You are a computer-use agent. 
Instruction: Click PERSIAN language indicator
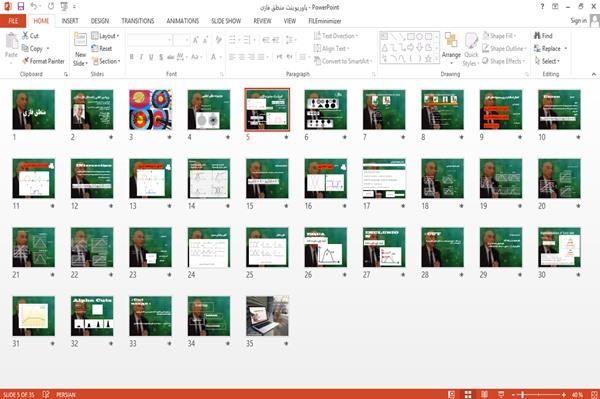66,394
